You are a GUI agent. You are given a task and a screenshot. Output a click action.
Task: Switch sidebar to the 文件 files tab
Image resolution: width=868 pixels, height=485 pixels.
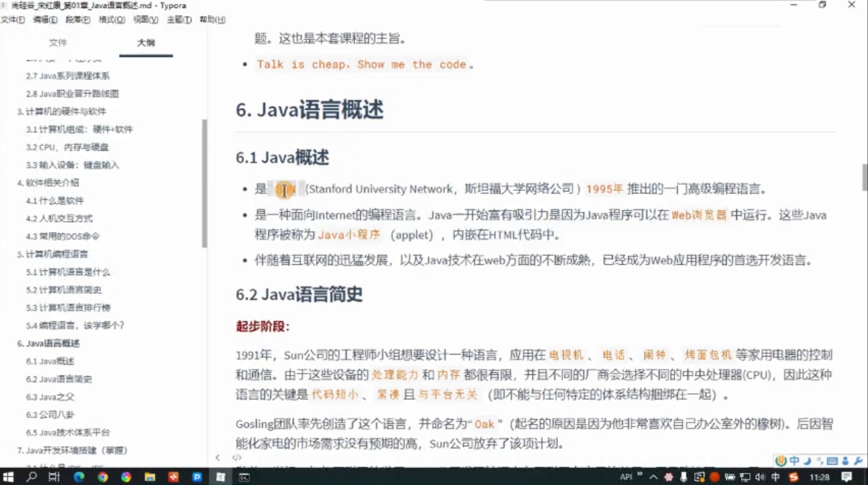pos(58,43)
